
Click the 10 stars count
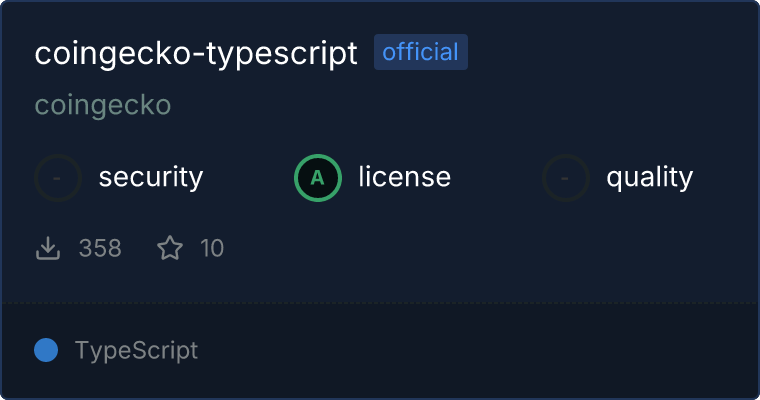[212, 248]
